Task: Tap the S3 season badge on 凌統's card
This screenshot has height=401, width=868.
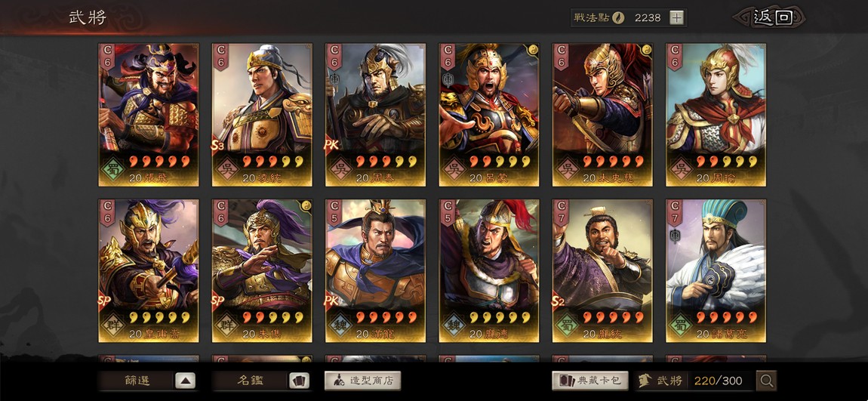Action: 217,145
